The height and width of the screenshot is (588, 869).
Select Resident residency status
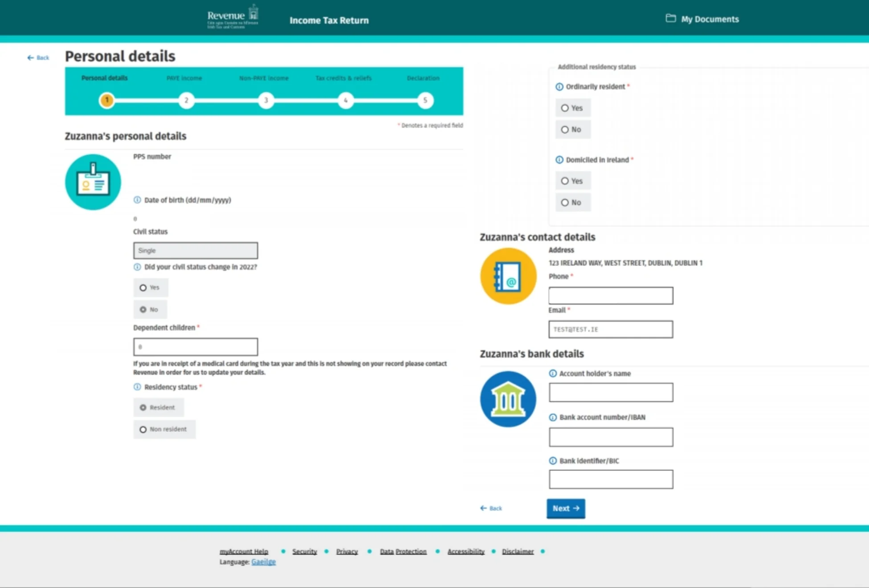click(x=143, y=407)
